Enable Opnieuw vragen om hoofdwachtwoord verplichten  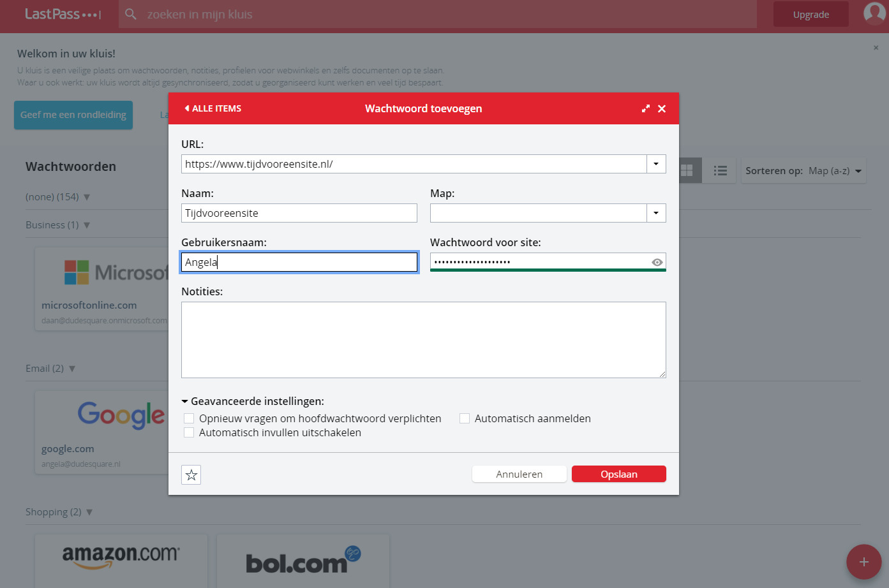point(189,418)
